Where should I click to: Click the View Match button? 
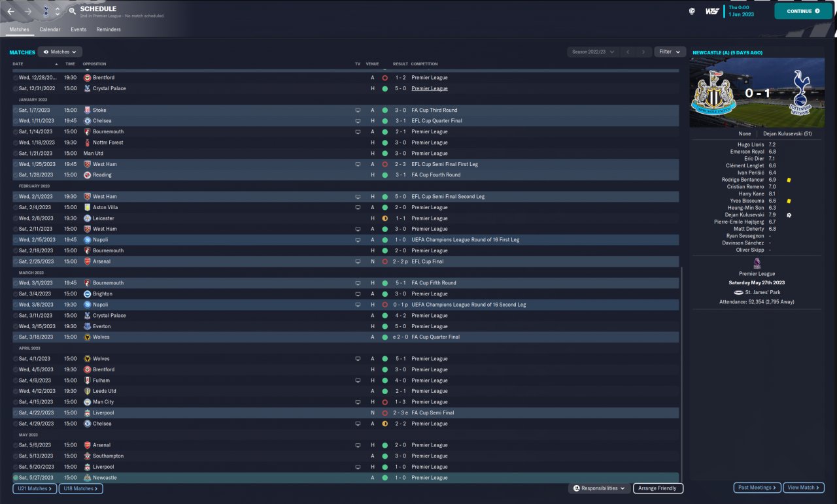[804, 488]
